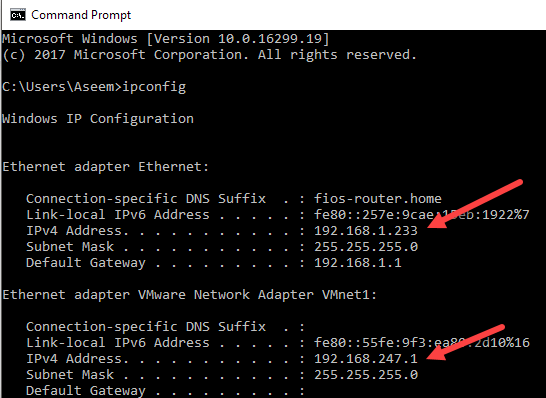Click the VMnet1 Link-local IPv6 address value
This screenshot has height=398, width=546.
[x=422, y=343]
